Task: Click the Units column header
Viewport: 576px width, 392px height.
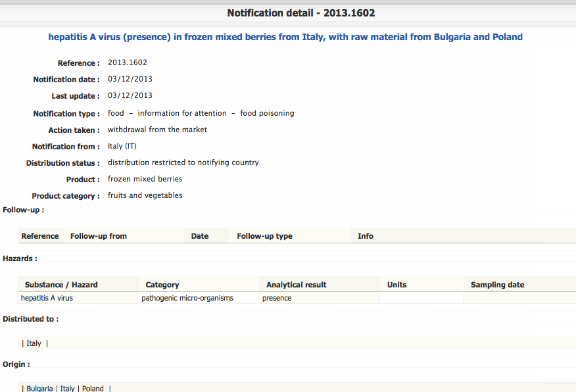Action: (397, 285)
